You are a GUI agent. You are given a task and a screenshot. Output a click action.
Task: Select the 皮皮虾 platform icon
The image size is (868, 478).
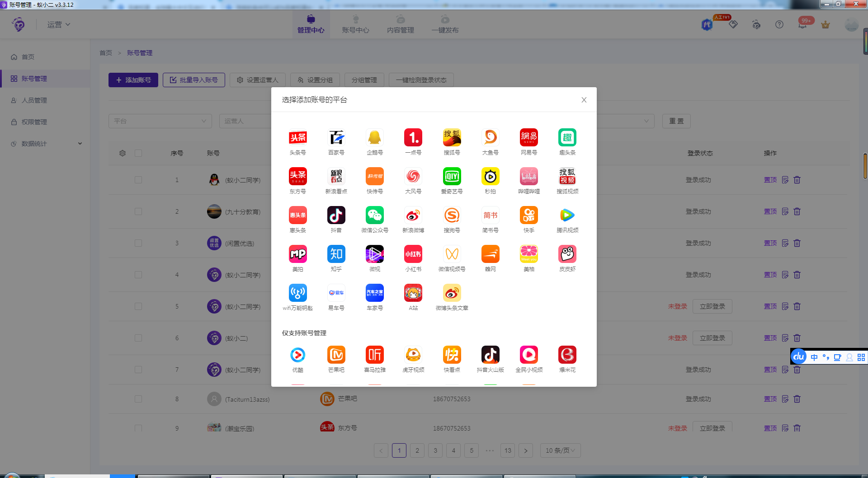pos(567,254)
